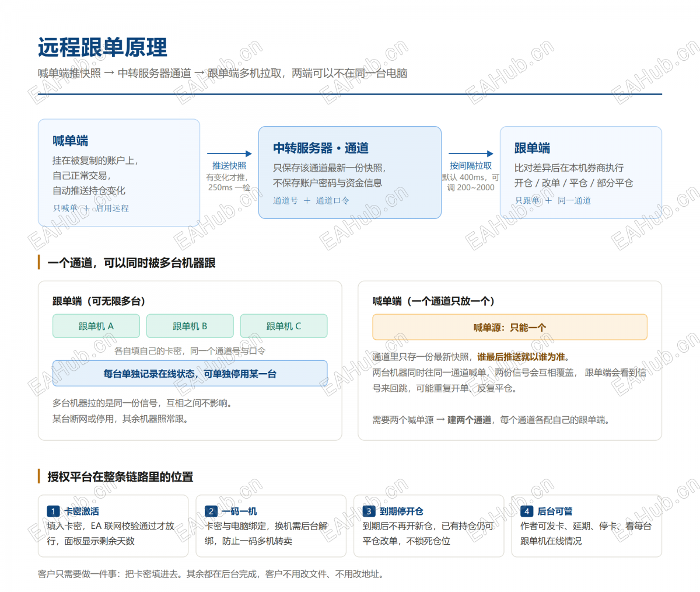This screenshot has height=592, width=700.
Task: Click the 远程跟单原理 main title
Action: point(103,47)
